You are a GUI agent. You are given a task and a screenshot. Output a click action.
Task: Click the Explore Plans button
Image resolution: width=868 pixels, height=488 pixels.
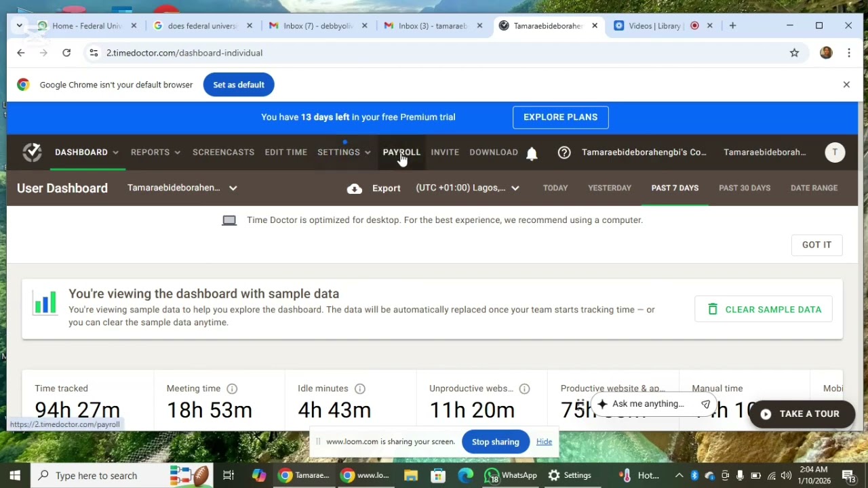pos(560,117)
